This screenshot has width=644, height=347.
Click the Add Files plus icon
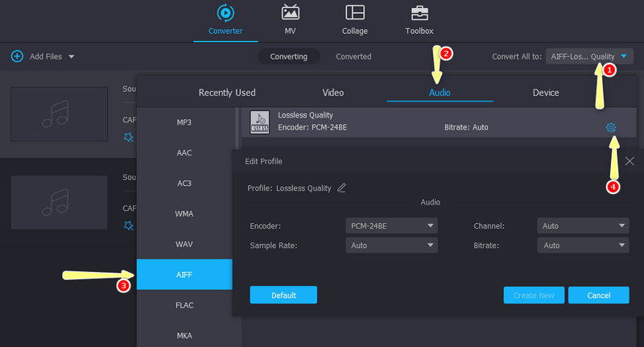pos(17,56)
